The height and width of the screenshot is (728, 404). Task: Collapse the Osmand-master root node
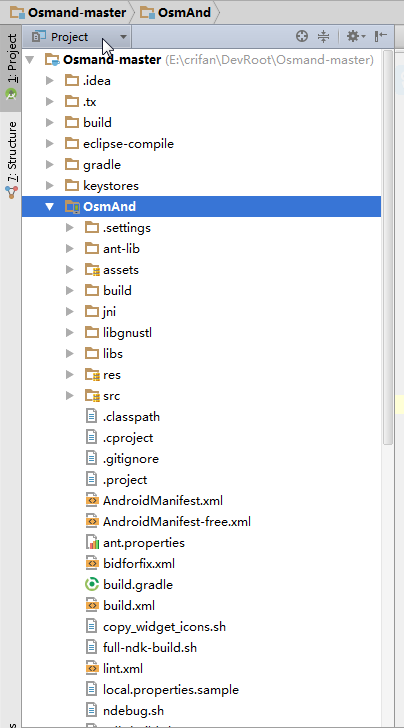point(30,60)
